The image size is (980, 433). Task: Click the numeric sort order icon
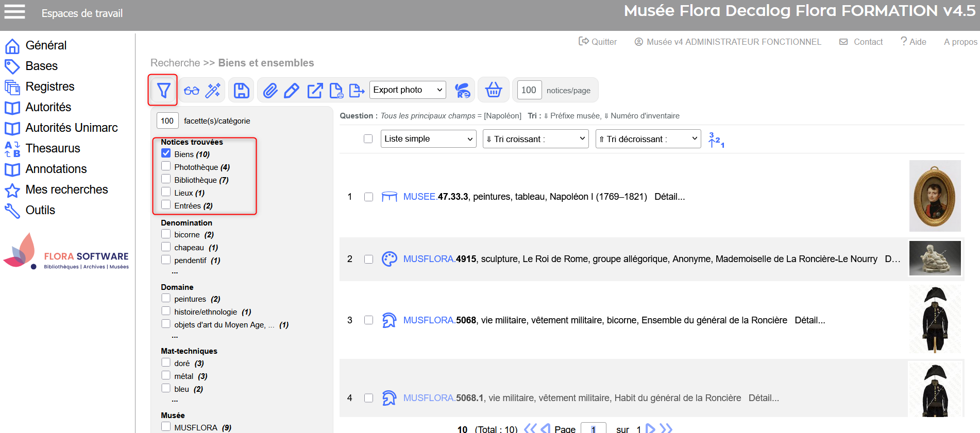click(x=716, y=140)
